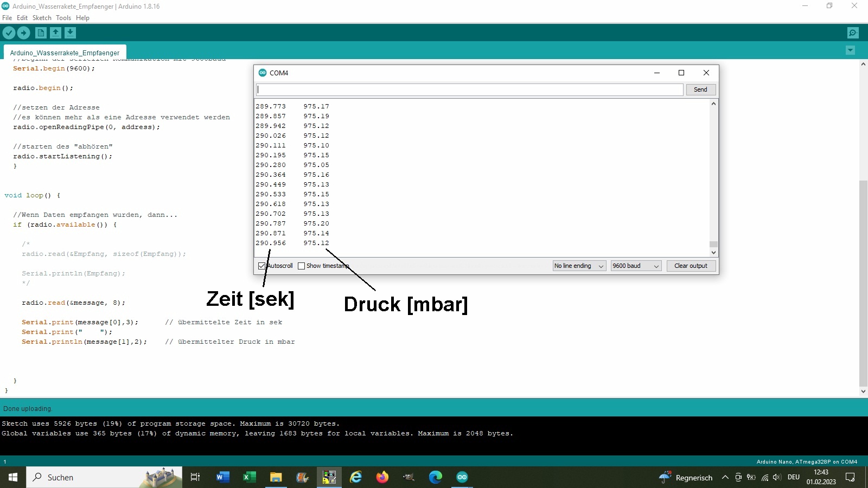Click the volume speaker tray icon
The image size is (868, 488).
coord(777,477)
